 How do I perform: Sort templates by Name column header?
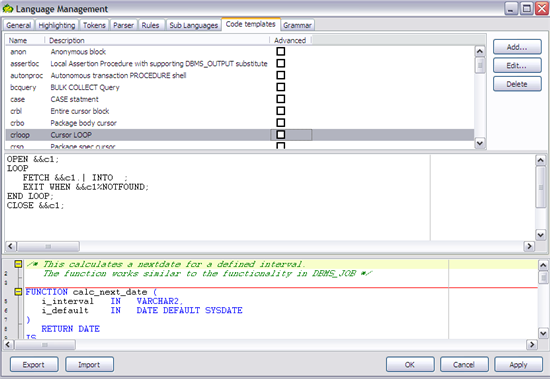coord(25,40)
